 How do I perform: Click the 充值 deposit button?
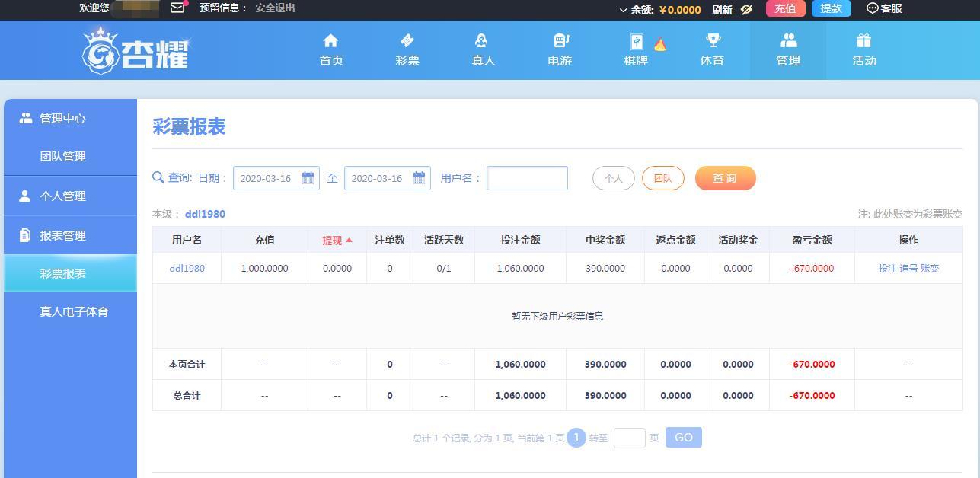(x=784, y=8)
